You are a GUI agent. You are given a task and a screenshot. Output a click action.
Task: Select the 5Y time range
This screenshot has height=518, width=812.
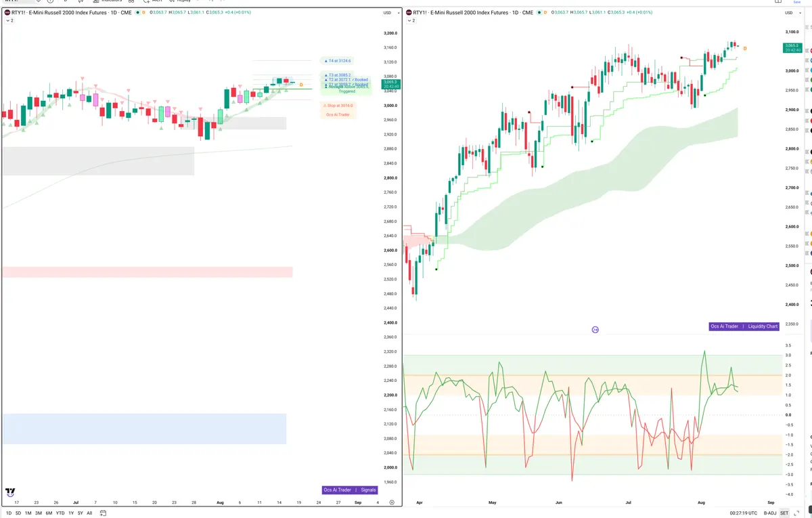tap(81, 513)
